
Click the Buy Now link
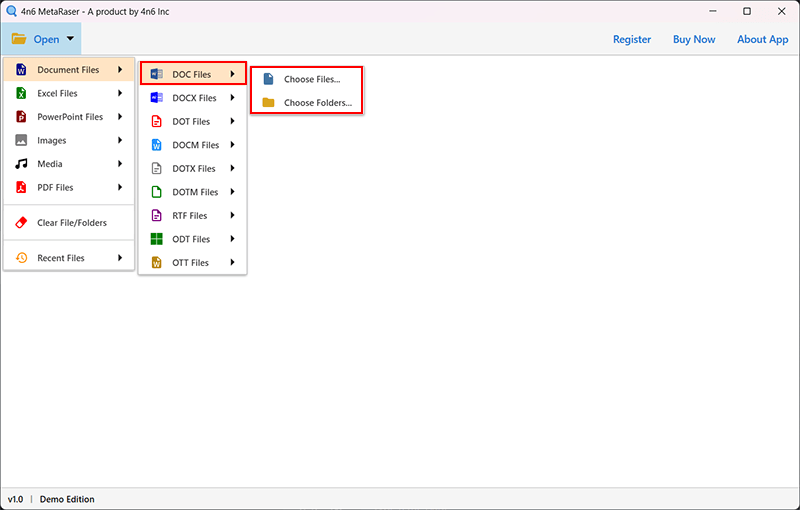point(694,39)
